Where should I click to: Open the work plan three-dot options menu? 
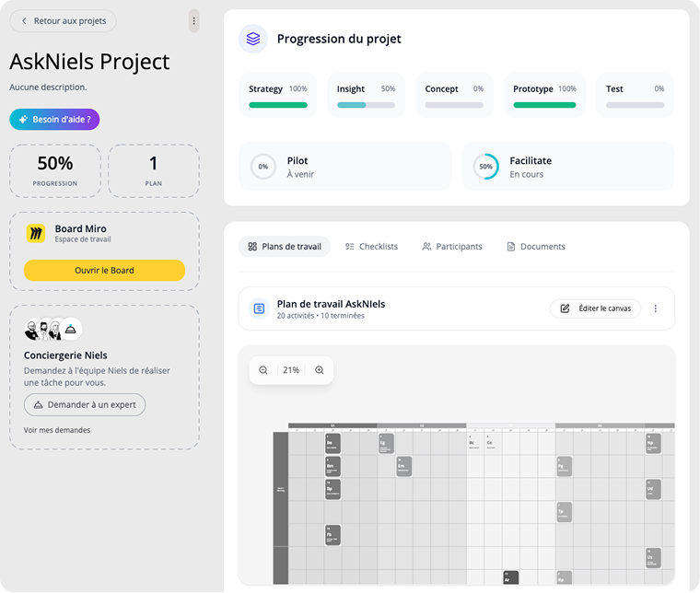pyautogui.click(x=656, y=308)
